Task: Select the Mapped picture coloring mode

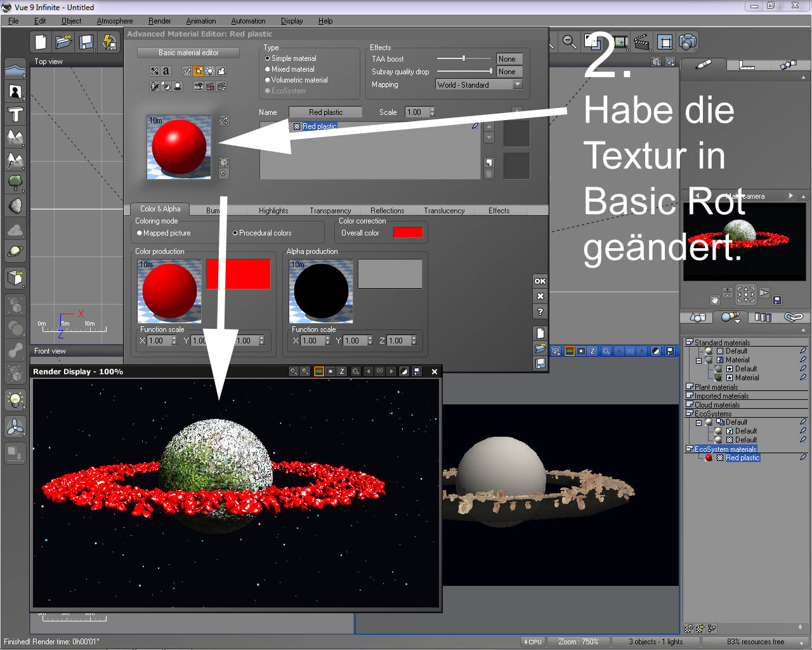Action: 140,233
